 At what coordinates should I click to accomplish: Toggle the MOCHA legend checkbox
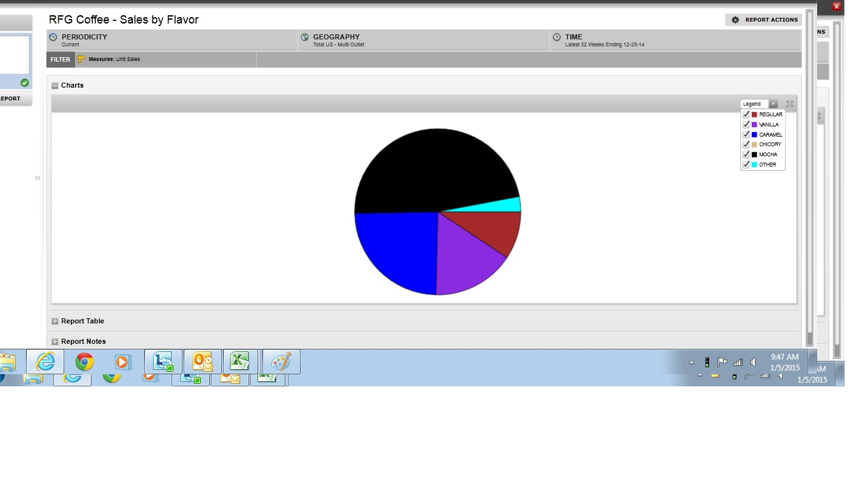[746, 154]
